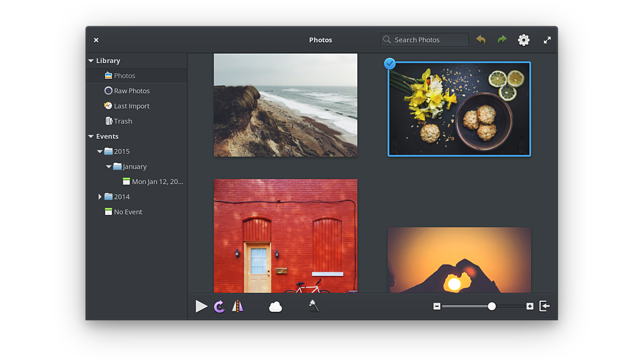Click the green redo arrow
The height and width of the screenshot is (362, 644).
point(502,40)
